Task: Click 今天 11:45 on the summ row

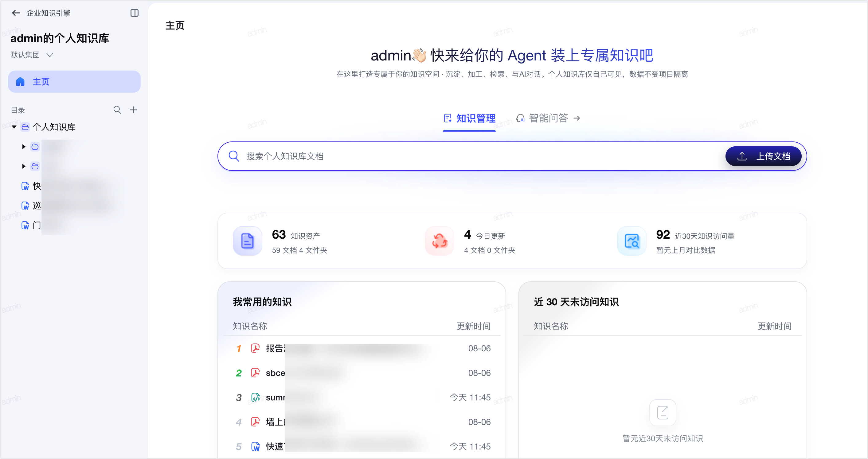Action: coord(470,397)
